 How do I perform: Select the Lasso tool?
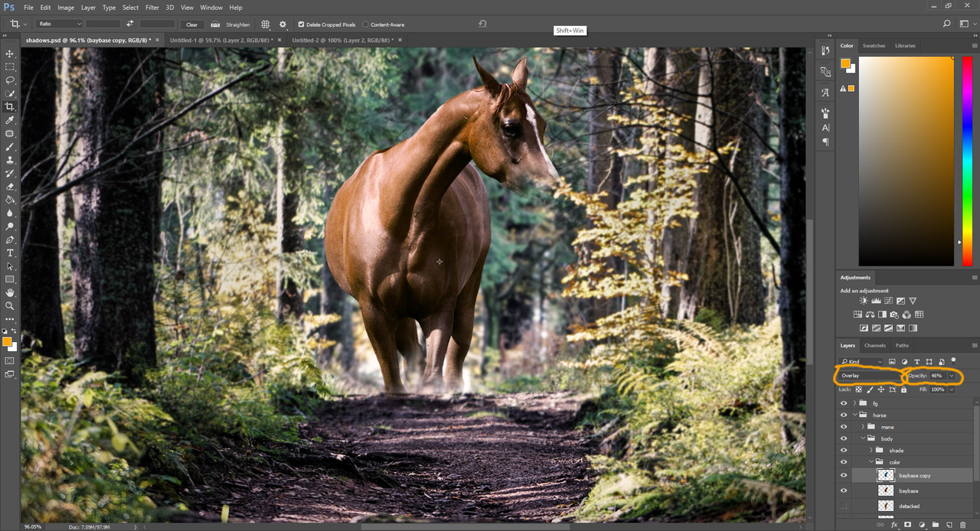[10, 80]
